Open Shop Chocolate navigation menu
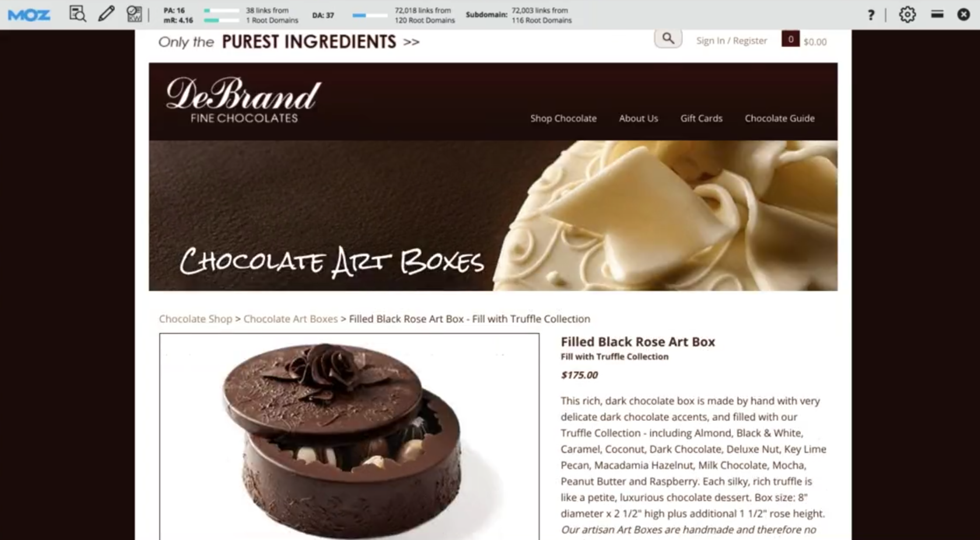 (563, 118)
